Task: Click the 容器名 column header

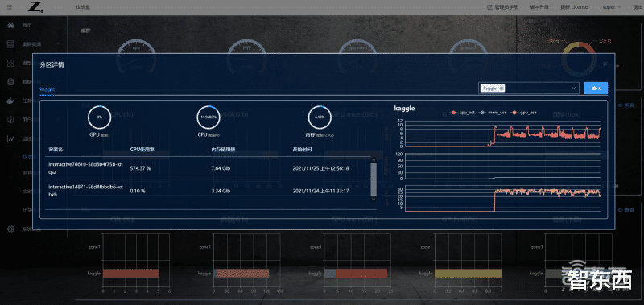Action: tap(55, 150)
